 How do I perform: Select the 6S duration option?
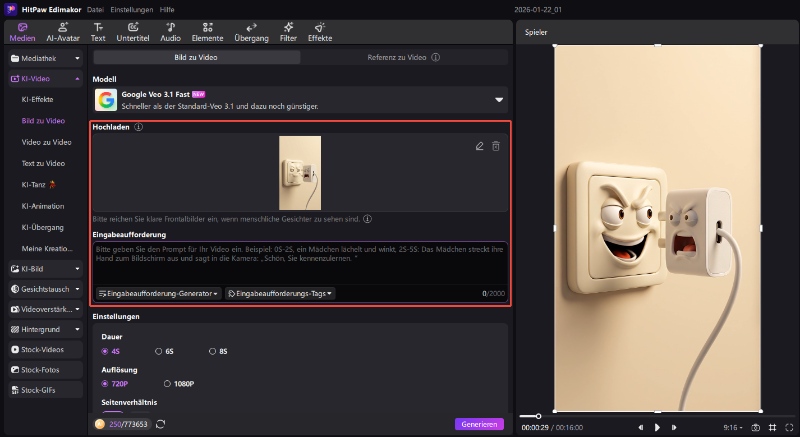pyautogui.click(x=164, y=351)
